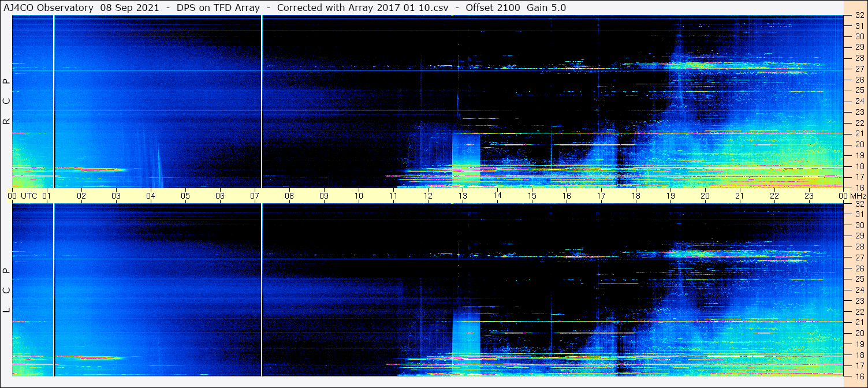The height and width of the screenshot is (388, 868).
Task: Click the 20 MHz tick of the LCP panel
Action: pyautogui.click(x=859, y=333)
